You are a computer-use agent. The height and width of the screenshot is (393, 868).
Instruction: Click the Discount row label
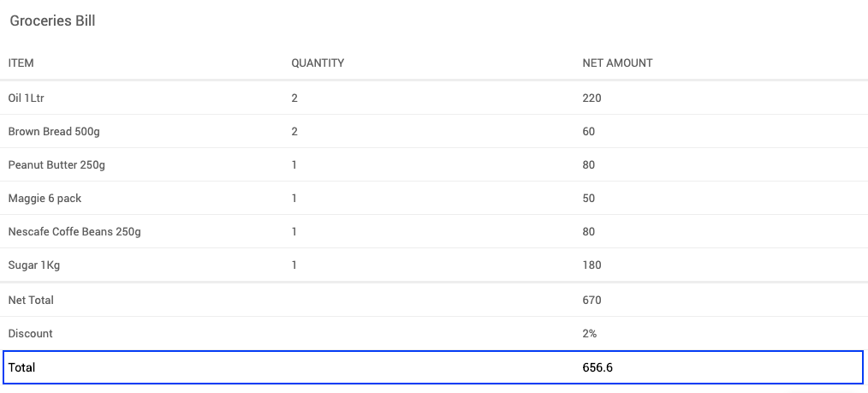pyautogui.click(x=30, y=334)
